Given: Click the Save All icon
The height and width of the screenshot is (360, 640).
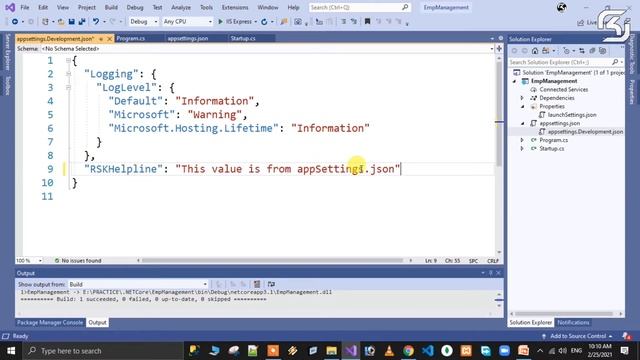Looking at the screenshot, I should (82, 22).
